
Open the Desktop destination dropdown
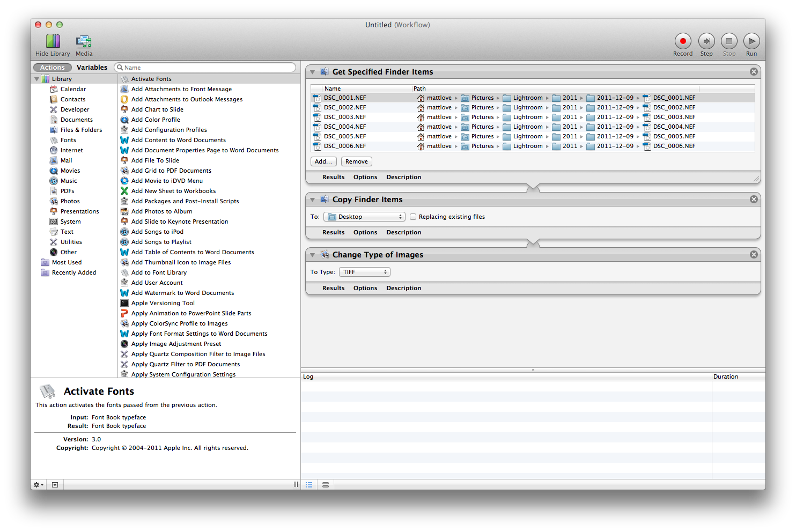(364, 217)
